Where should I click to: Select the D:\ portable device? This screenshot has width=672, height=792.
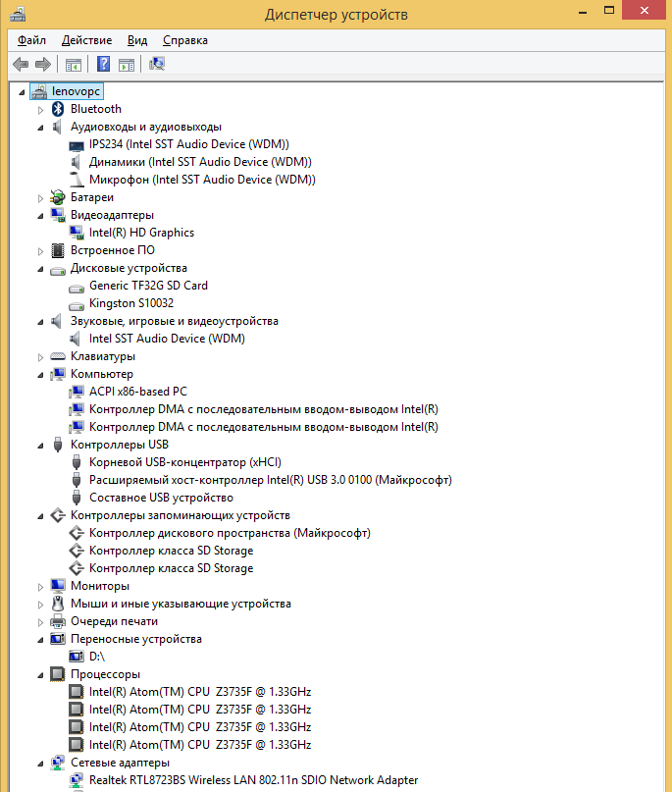coord(97,657)
